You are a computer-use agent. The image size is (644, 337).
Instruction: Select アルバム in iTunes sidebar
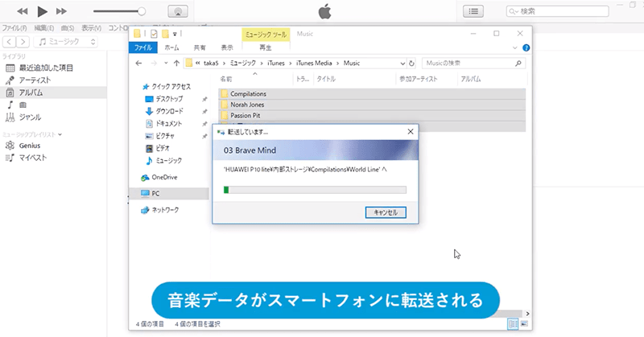[53, 92]
